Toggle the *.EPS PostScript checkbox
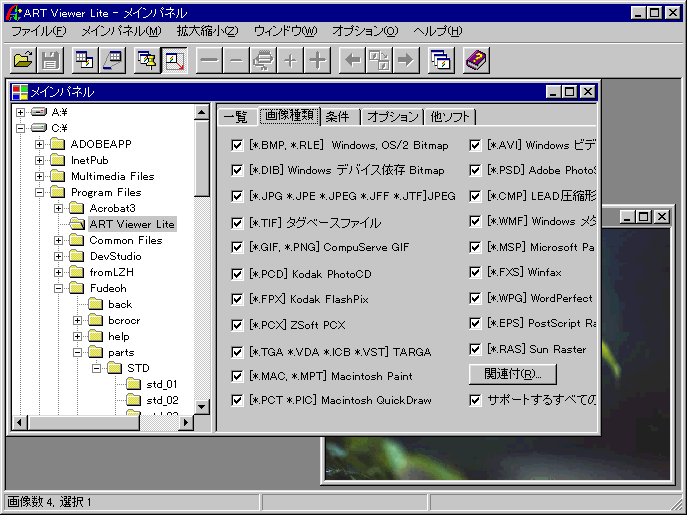This screenshot has height=515, width=687. (475, 323)
